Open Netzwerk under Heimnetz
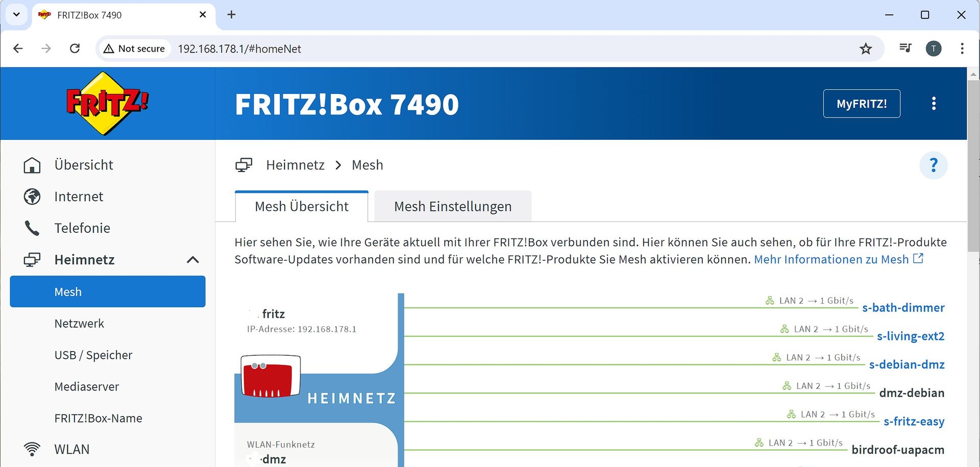 coord(79,324)
